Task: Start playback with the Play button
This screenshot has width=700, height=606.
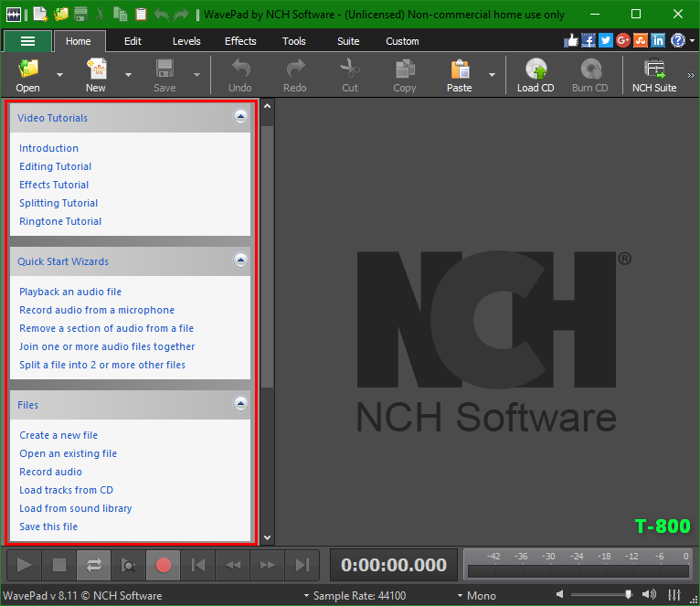Action: pyautogui.click(x=24, y=566)
